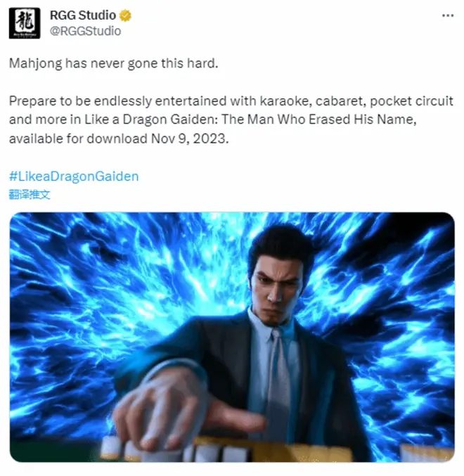This screenshot has height=476, width=464.
Task: Click the "Prepare to be endlessly entertained" sentence start
Action: pyautogui.click(x=117, y=101)
